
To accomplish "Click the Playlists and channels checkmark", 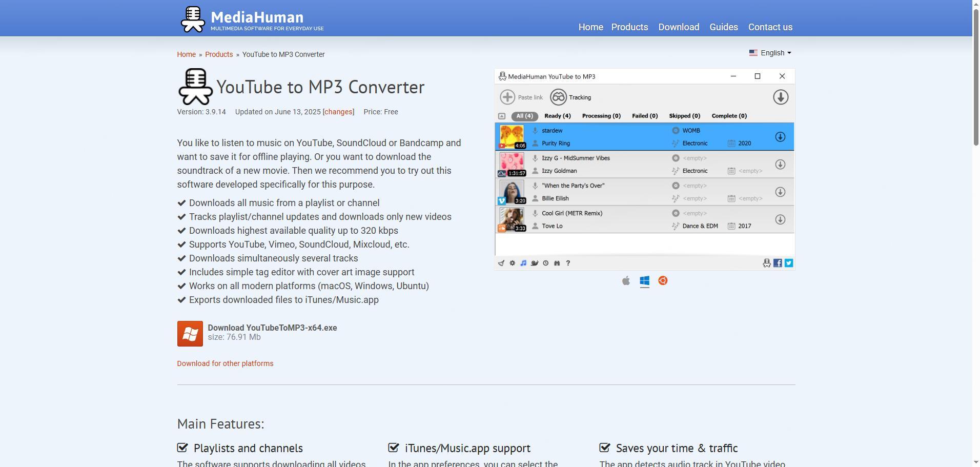I will coord(182,448).
